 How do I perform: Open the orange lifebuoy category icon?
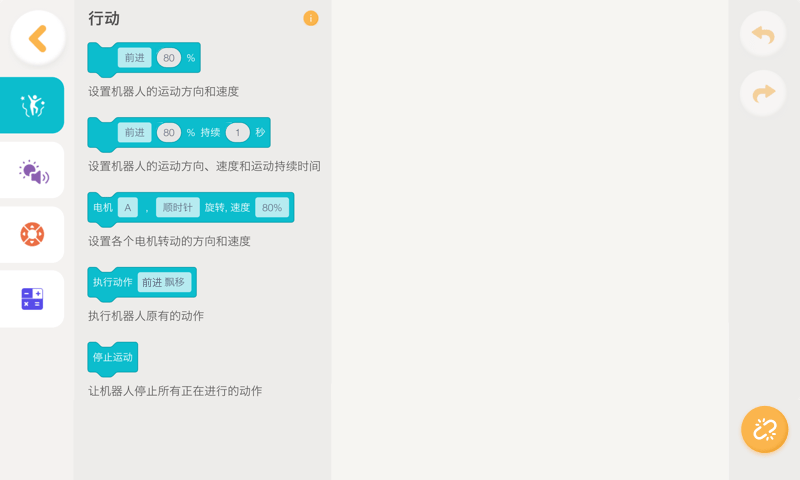[x=32, y=235]
